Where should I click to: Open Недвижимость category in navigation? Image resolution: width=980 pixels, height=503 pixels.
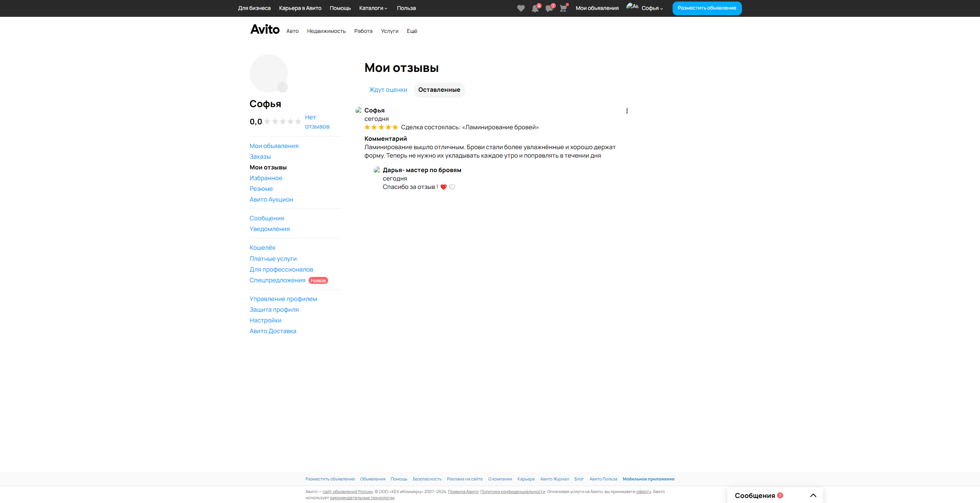coord(326,31)
